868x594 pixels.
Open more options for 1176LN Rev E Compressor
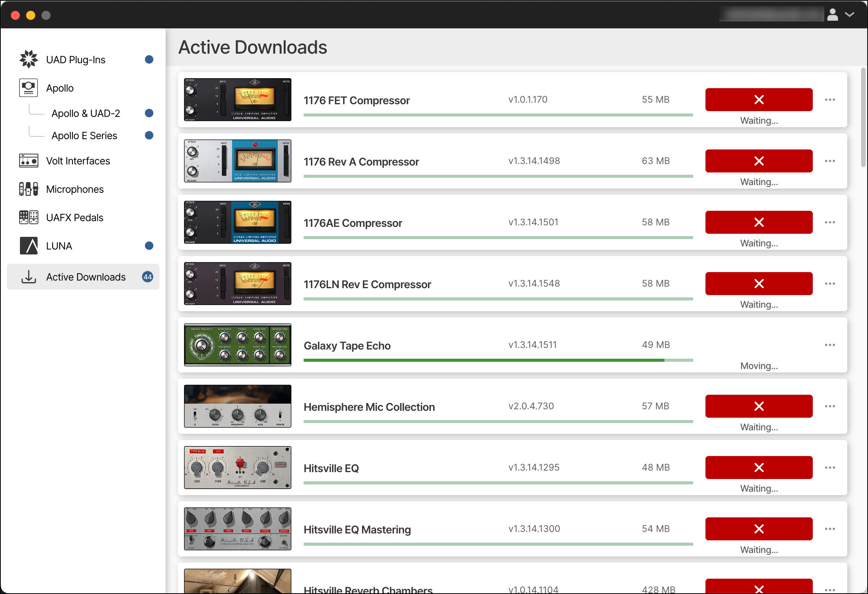point(830,284)
